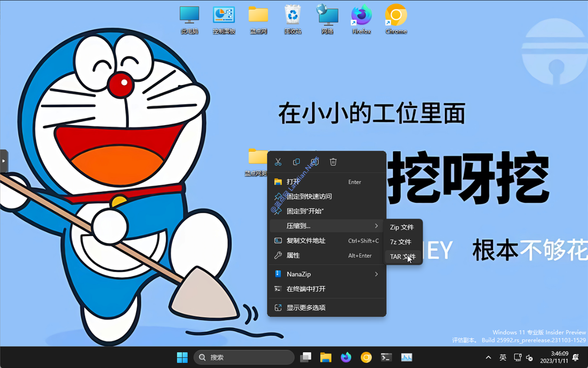Click the Copy icon in context menu
The height and width of the screenshot is (368, 588).
coord(296,162)
